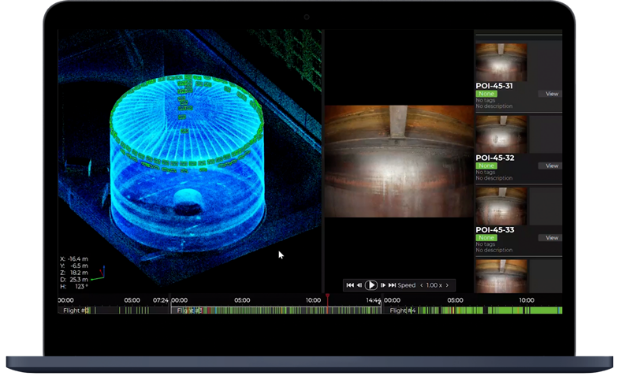Click None severity tag on POI-45-32
The width and height of the screenshot is (620, 374).
click(x=486, y=166)
